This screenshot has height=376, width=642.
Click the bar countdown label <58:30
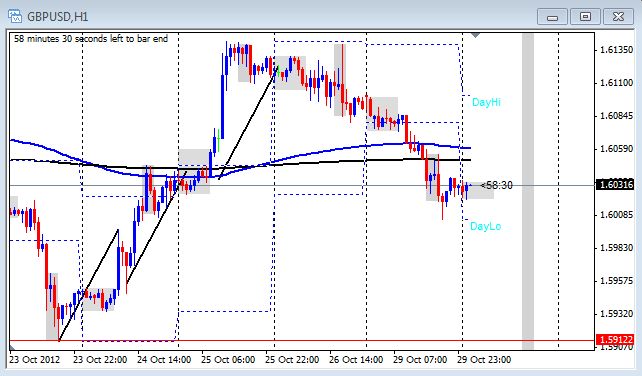pos(496,186)
